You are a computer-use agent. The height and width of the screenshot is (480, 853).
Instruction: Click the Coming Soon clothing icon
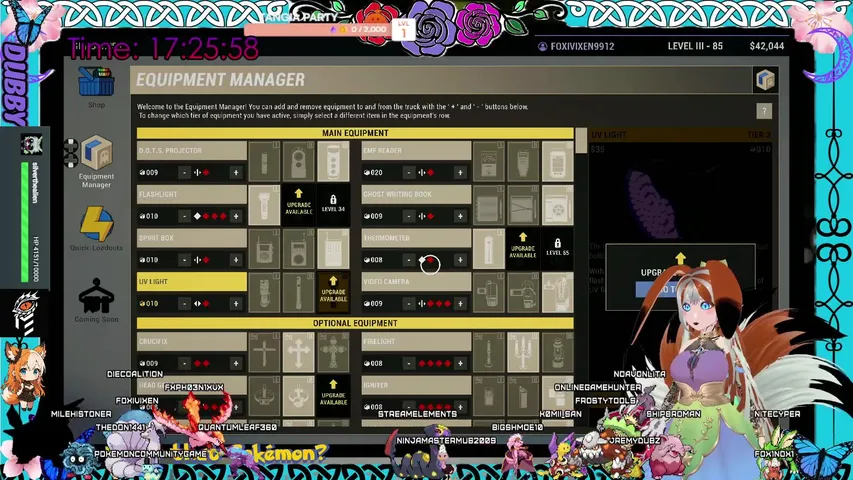click(x=96, y=296)
